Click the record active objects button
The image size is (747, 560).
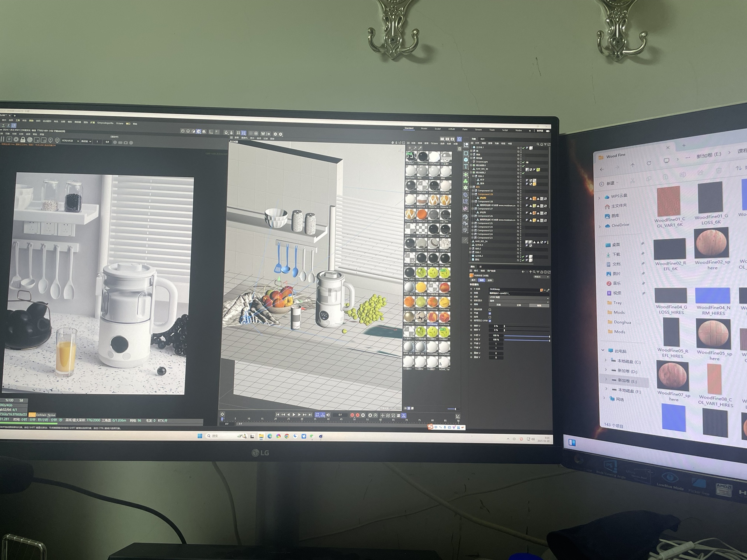pos(352,415)
